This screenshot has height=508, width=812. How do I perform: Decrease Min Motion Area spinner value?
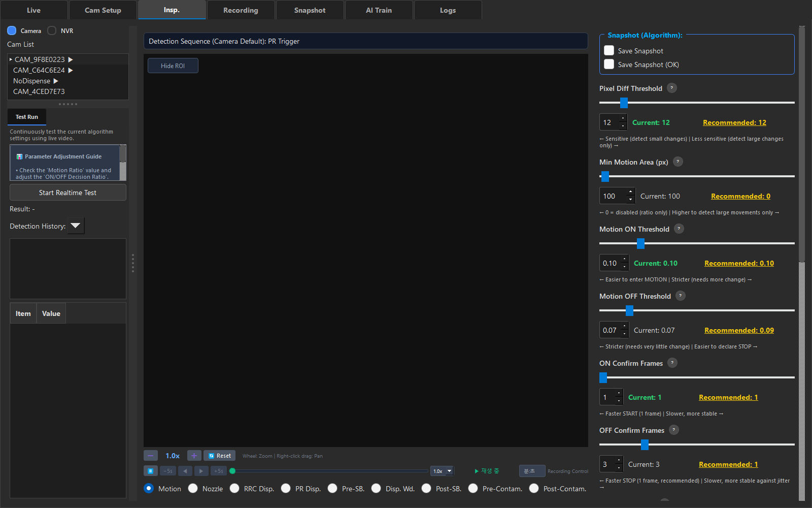click(x=630, y=200)
